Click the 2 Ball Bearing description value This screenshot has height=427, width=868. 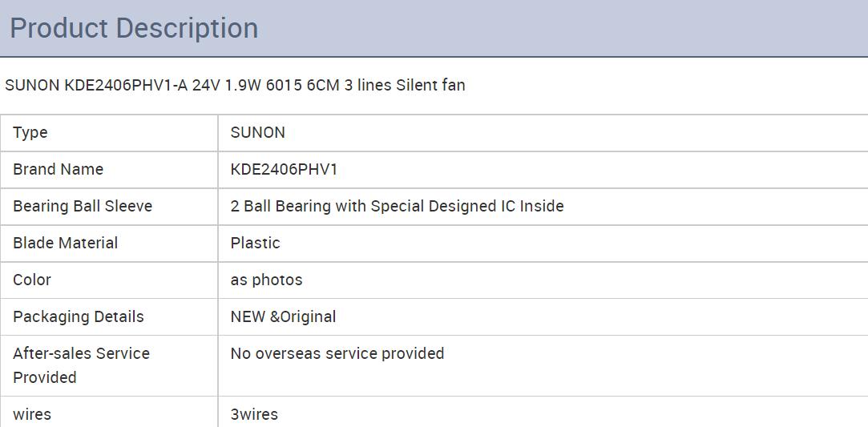click(x=397, y=207)
